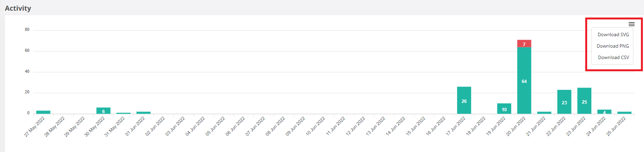Screen dimensions: 644x152
Task: Select the 22 Jun bar labeled 23
Action: point(564,102)
